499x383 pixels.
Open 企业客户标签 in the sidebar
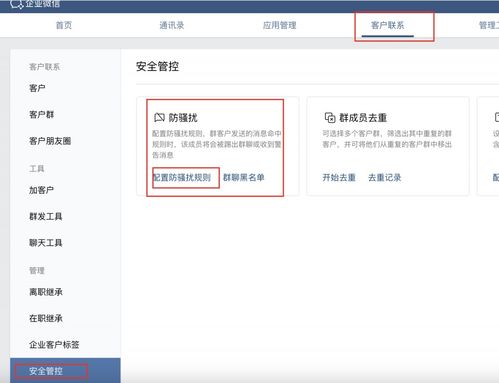[54, 345]
